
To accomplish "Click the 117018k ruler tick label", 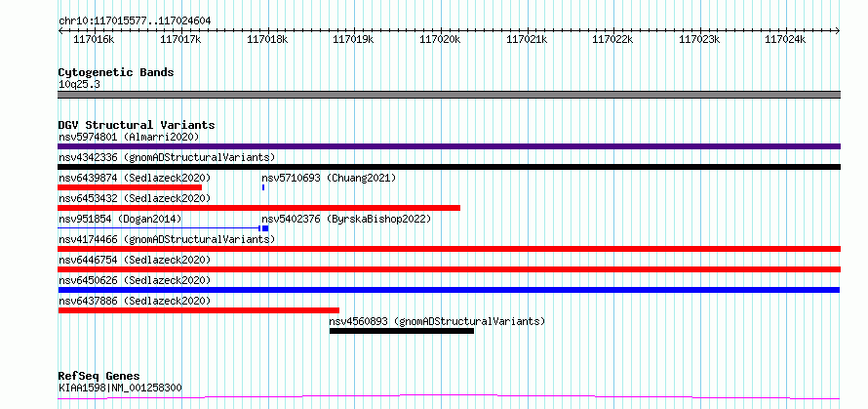I will click(x=267, y=39).
